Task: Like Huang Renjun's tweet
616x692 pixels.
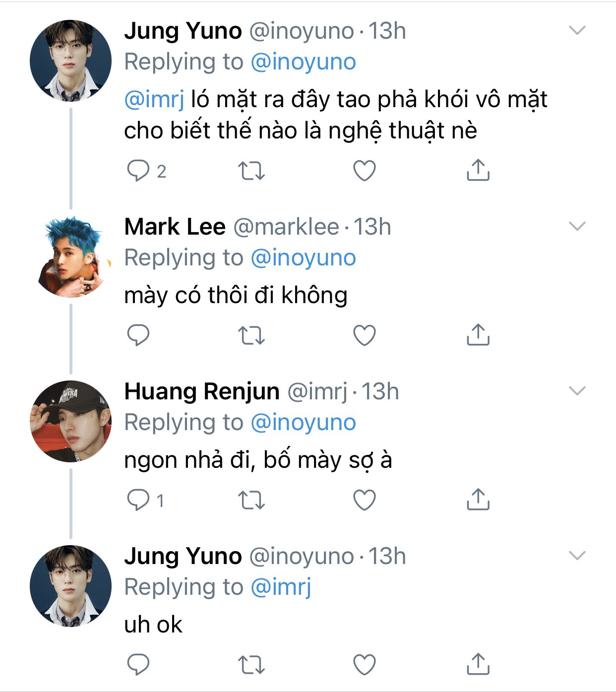Action: 365,500
